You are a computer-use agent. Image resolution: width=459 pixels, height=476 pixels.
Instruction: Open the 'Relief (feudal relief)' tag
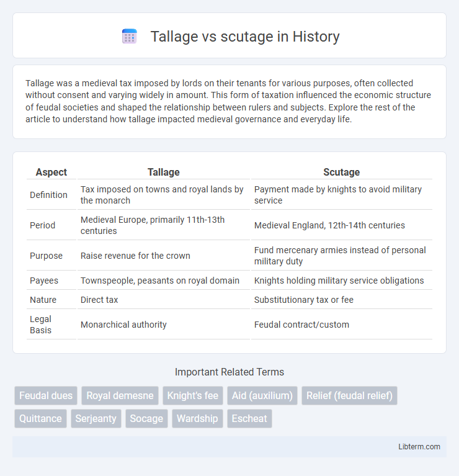click(349, 395)
